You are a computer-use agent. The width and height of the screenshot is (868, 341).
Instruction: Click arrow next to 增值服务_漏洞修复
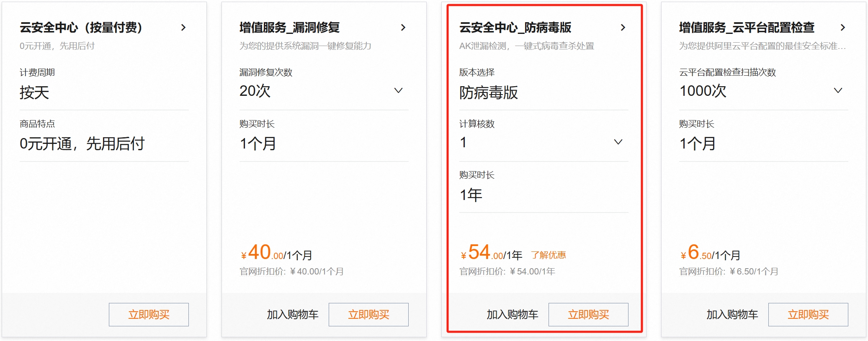(403, 28)
